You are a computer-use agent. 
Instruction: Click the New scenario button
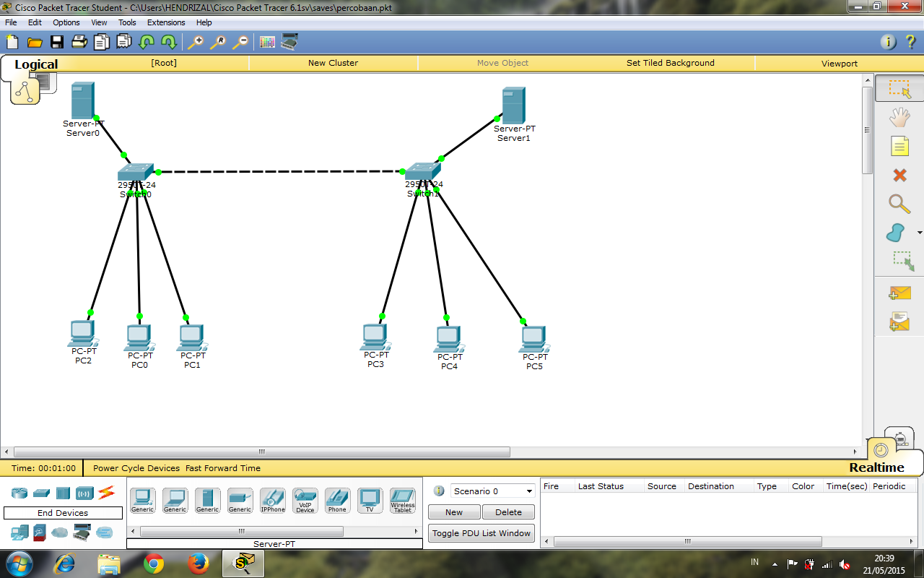click(x=454, y=512)
